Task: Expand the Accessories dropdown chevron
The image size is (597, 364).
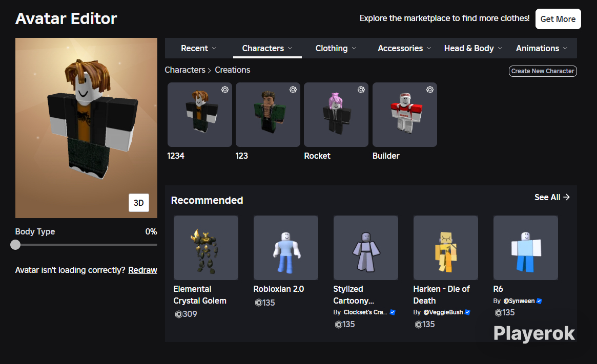Action: [429, 48]
